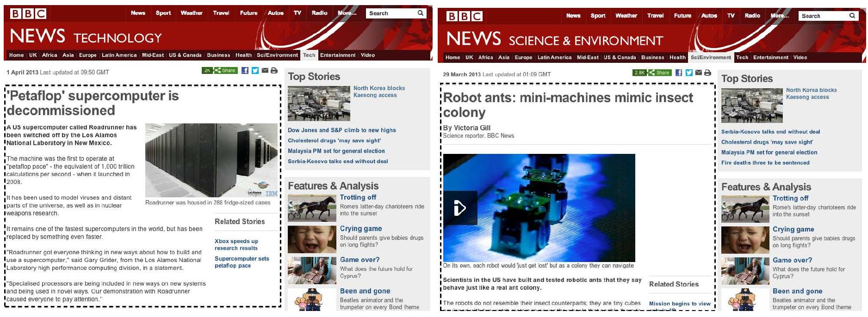Viewport: 868px width, 317px height.
Task: Click the Search field on the Technology page
Action: (391, 13)
